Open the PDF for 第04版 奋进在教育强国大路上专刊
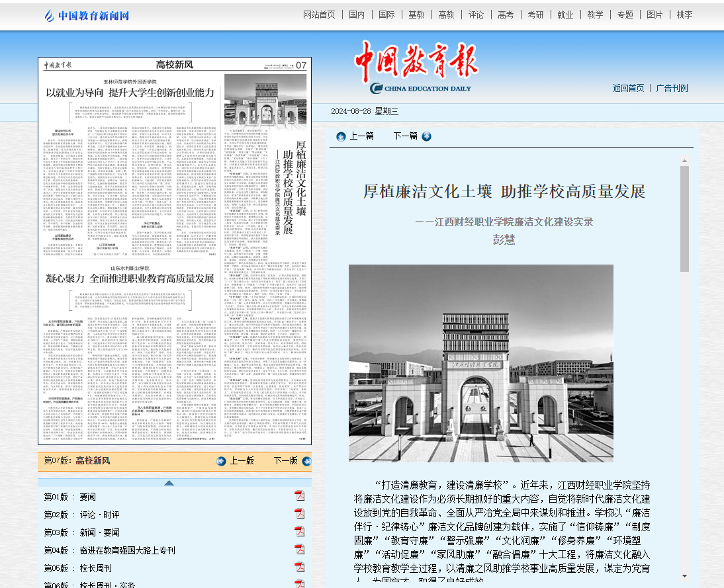Image resolution: width=724 pixels, height=588 pixels. pyautogui.click(x=300, y=550)
